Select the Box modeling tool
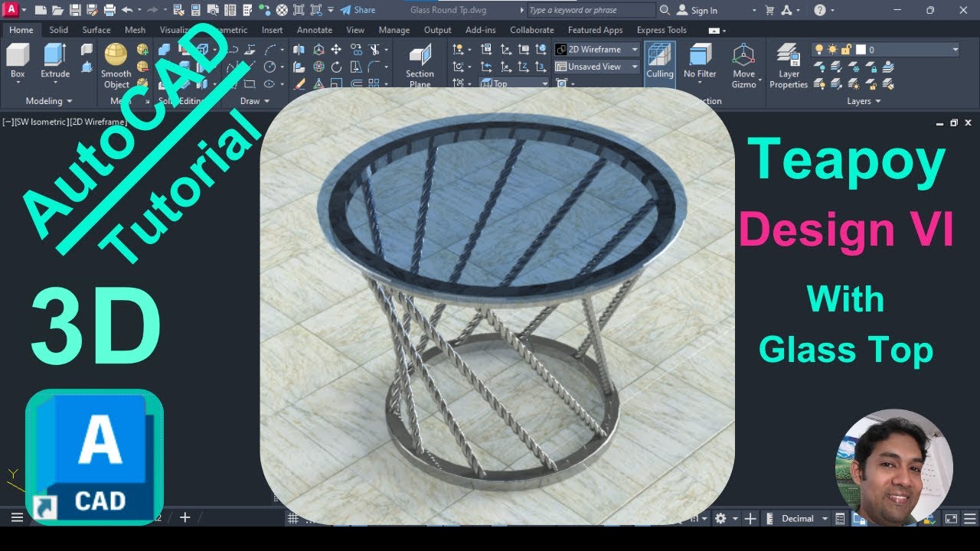 [18, 61]
